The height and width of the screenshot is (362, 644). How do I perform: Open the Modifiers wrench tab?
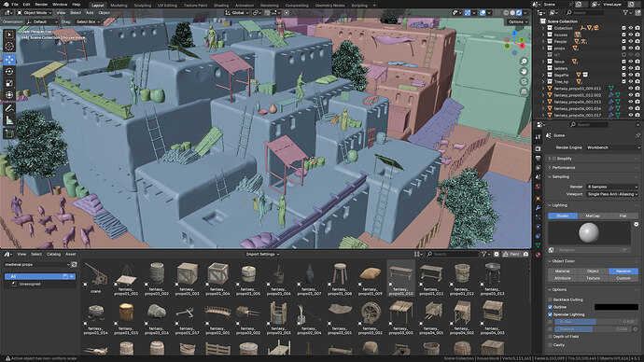[x=538, y=208]
